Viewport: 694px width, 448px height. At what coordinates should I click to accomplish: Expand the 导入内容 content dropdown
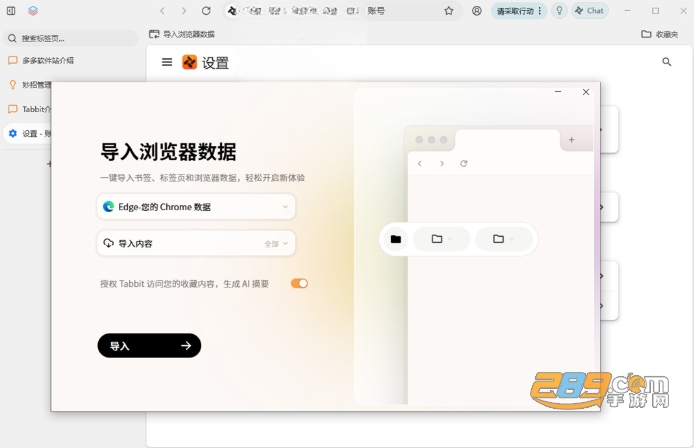(196, 243)
